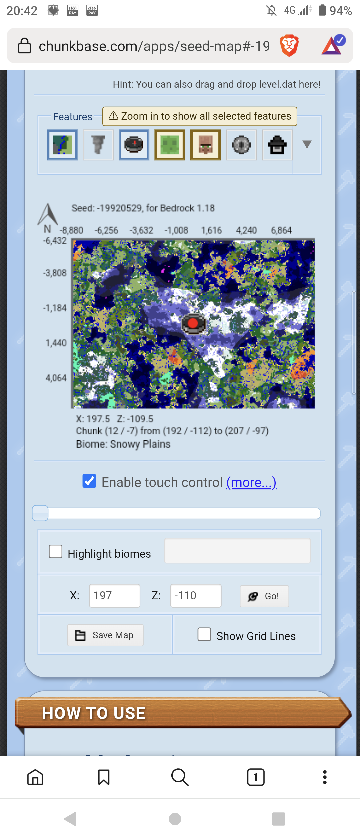The image size is (360, 840).
Task: Enable Show Grid Lines checkbox
Action: coord(204,634)
